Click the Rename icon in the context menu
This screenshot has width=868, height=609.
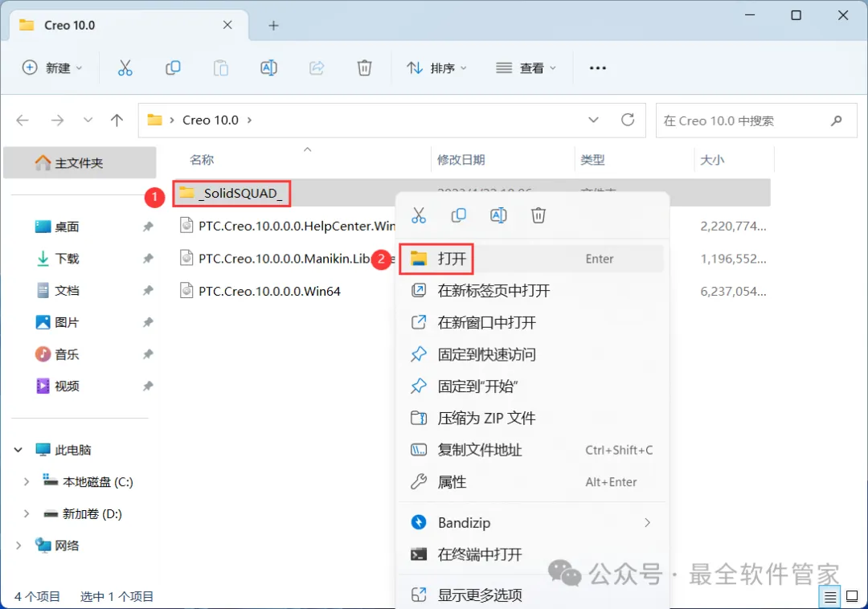(x=498, y=215)
